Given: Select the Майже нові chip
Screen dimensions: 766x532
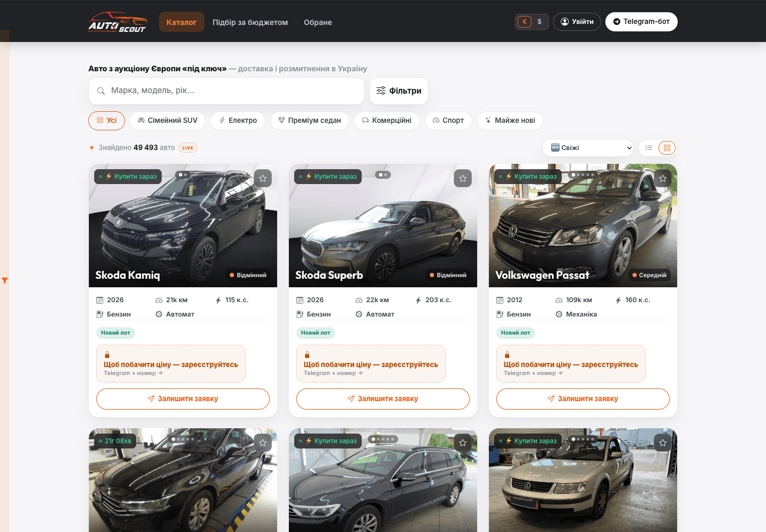Looking at the screenshot, I should pyautogui.click(x=510, y=121).
